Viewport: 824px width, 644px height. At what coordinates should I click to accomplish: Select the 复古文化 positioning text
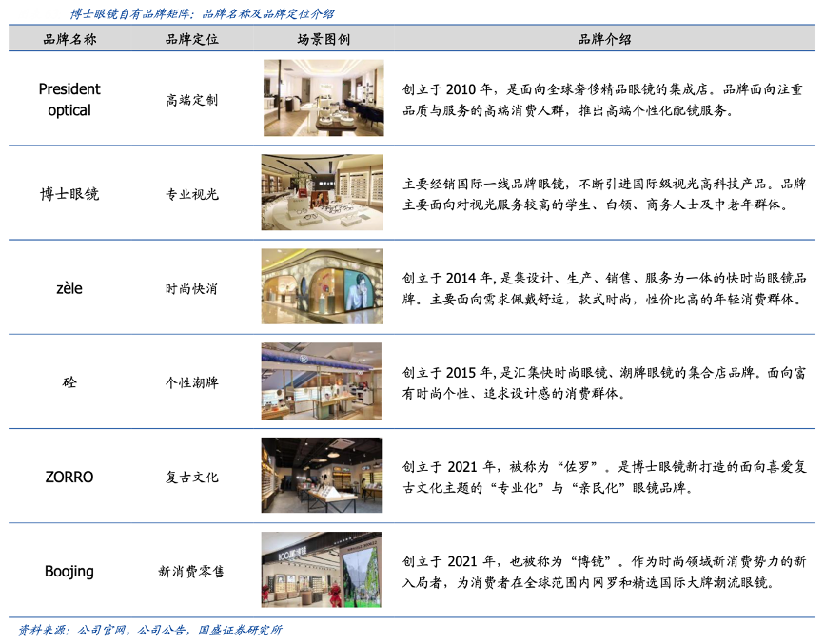[191, 477]
